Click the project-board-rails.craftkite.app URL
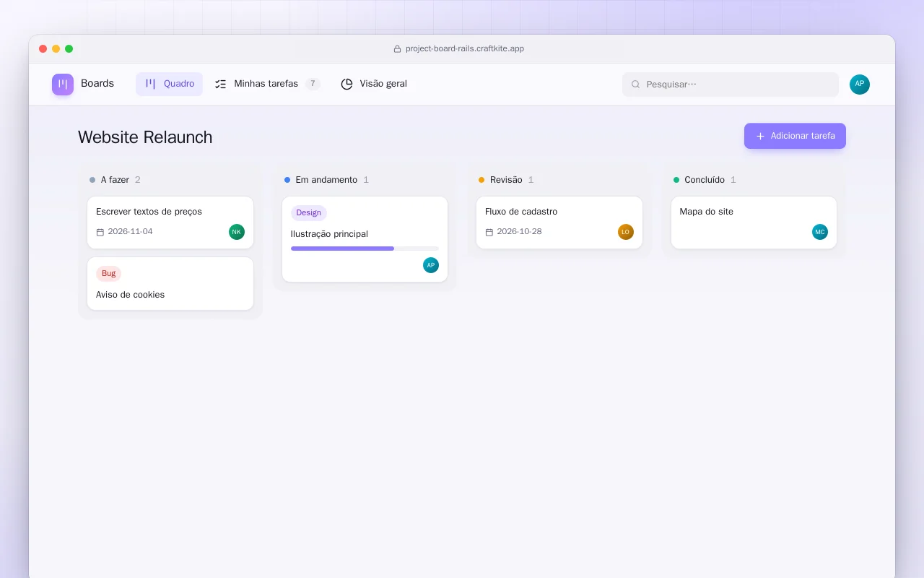Screen dimensions: 924x578 tap(465, 49)
